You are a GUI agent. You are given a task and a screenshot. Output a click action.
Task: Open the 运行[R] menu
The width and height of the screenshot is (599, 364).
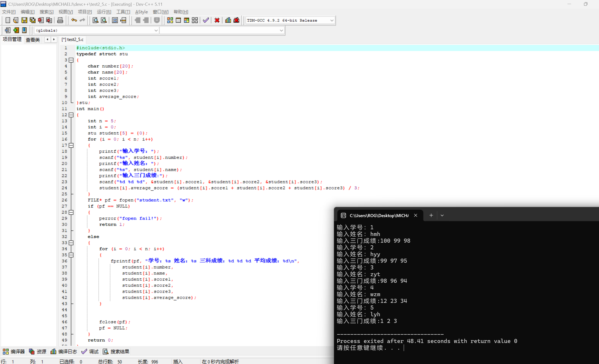point(104,12)
